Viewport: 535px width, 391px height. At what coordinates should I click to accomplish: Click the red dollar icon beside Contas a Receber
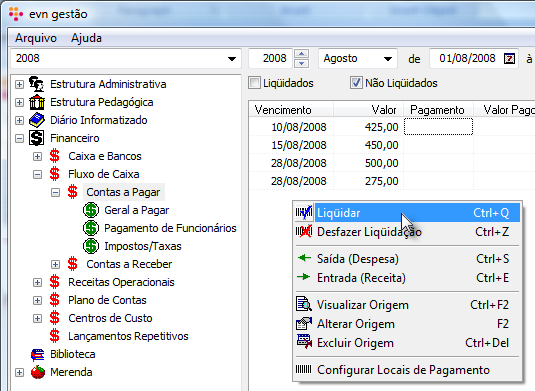[73, 264]
